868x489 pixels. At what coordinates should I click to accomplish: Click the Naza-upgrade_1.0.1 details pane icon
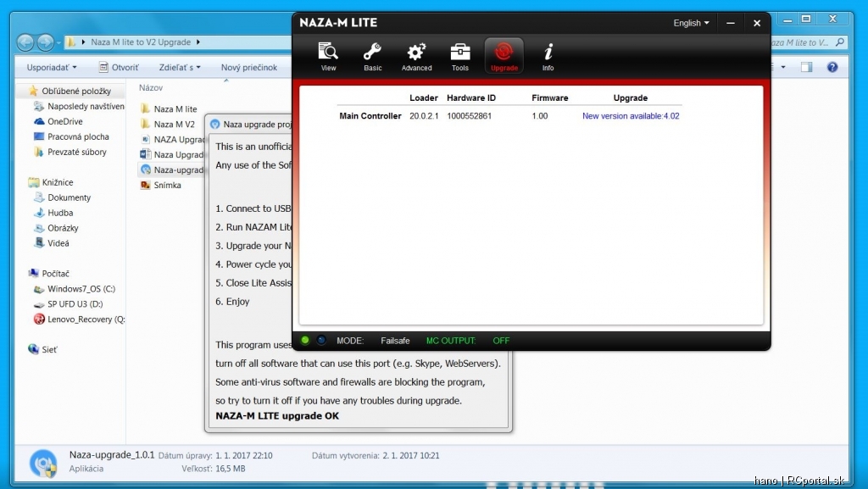pyautogui.click(x=43, y=463)
